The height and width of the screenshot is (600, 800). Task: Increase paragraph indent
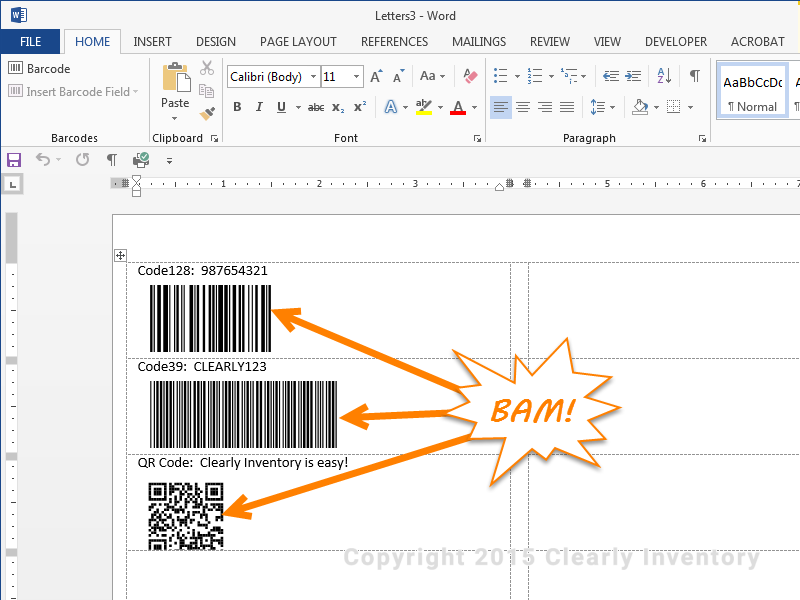click(x=633, y=76)
